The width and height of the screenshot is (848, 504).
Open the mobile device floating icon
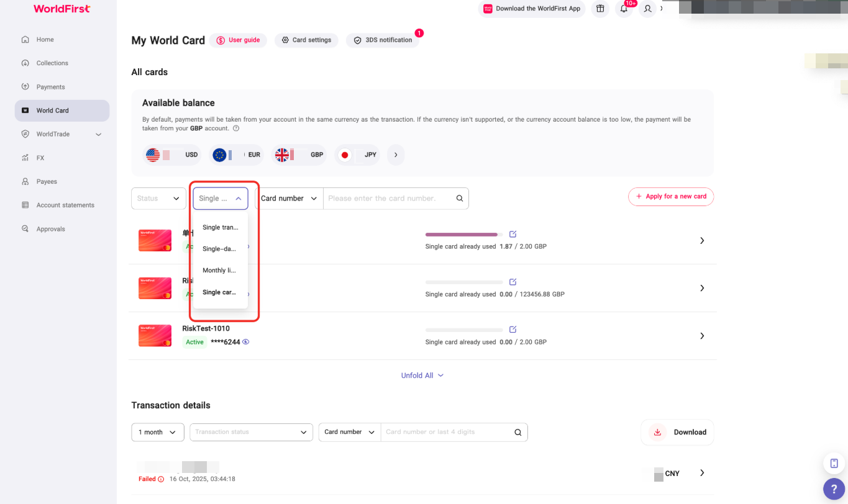[x=834, y=463]
